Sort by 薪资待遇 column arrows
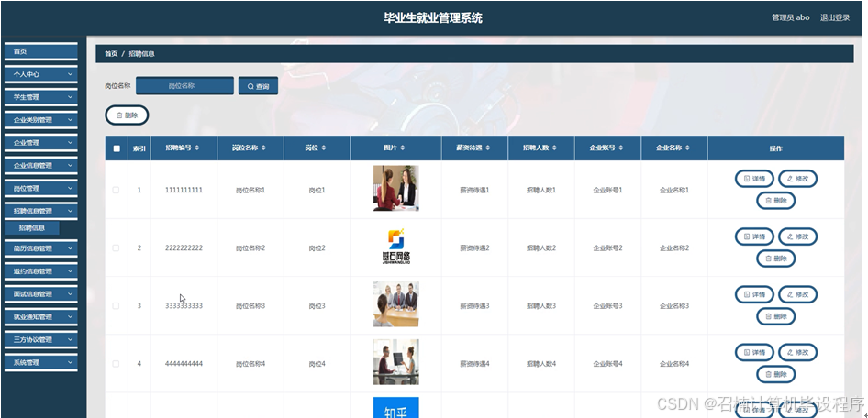This screenshot has width=868, height=418. point(486,148)
